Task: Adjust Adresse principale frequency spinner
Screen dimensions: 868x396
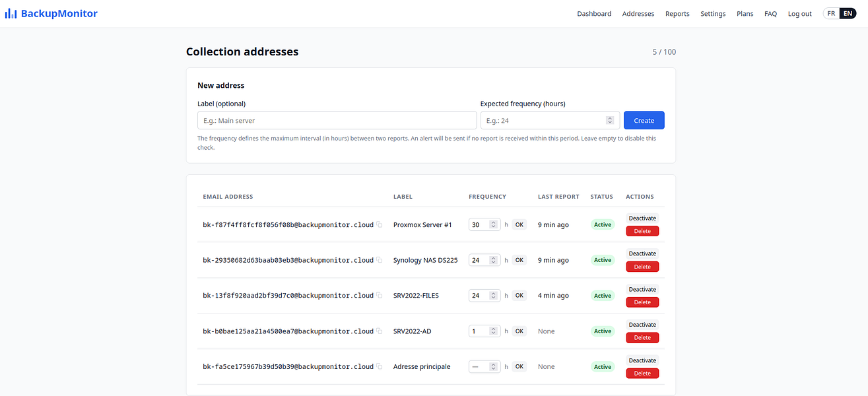Action: pyautogui.click(x=493, y=366)
